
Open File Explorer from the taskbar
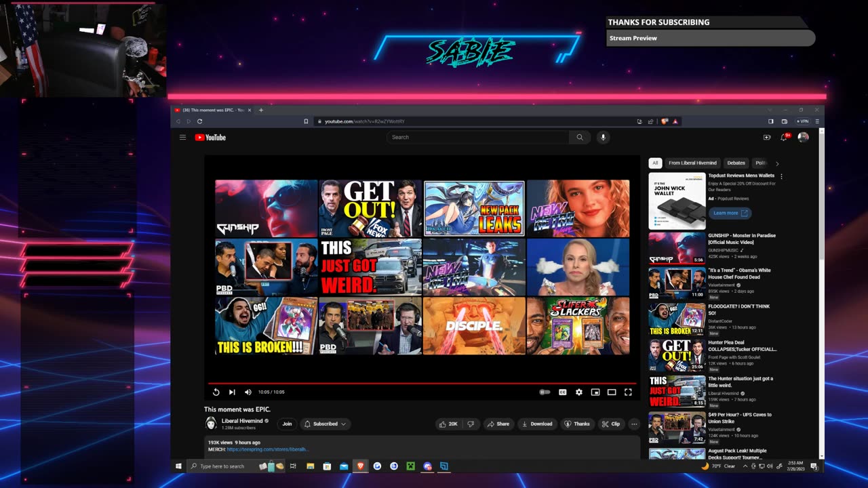310,466
